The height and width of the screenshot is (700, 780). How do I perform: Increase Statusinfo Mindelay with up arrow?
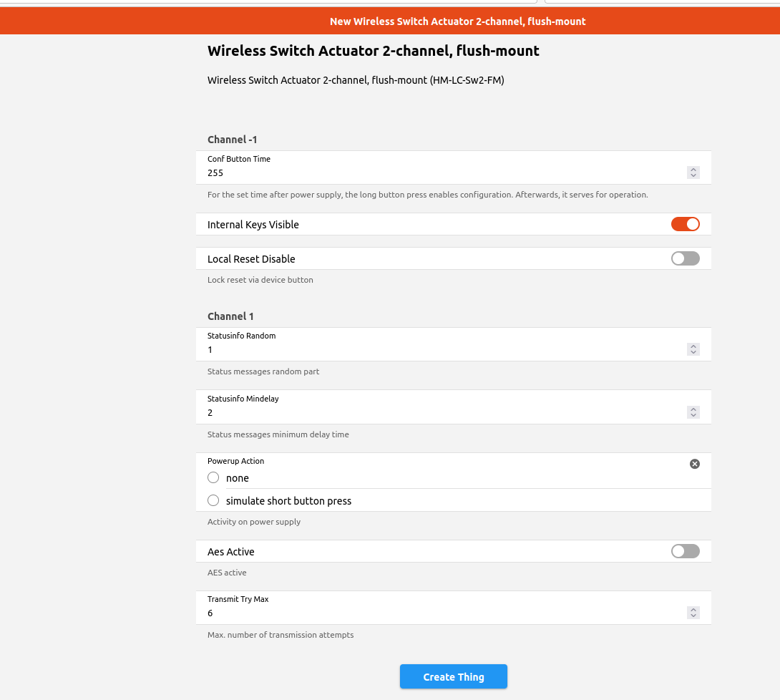[693, 409]
